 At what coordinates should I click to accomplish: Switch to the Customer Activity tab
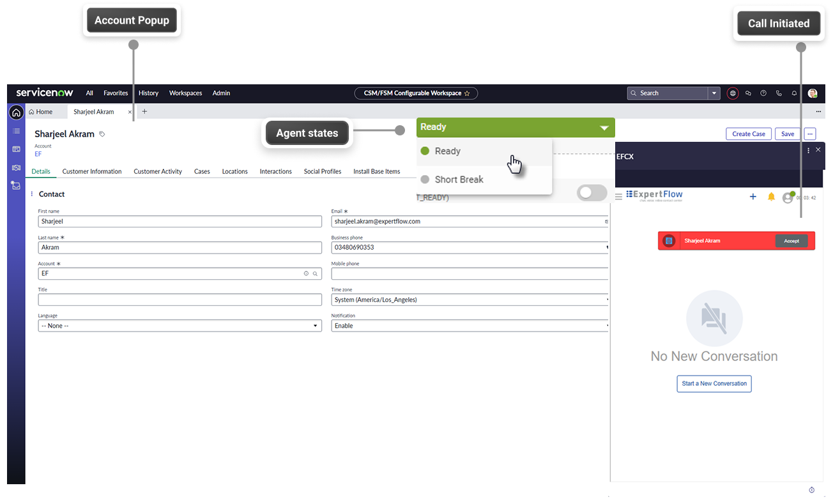(158, 171)
